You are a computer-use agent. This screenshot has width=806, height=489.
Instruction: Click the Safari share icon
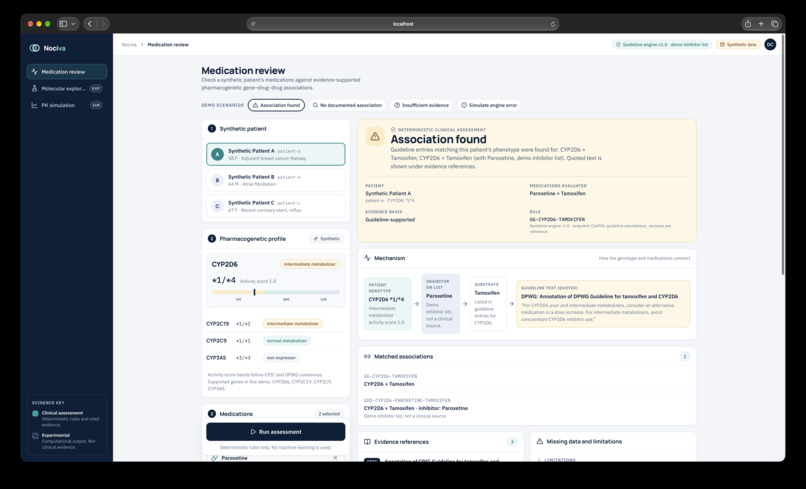pos(748,24)
